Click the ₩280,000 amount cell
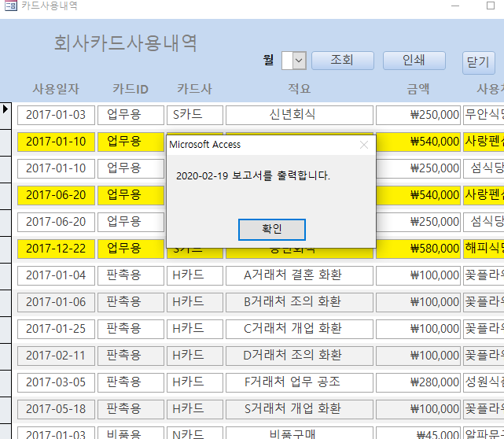 [418, 382]
